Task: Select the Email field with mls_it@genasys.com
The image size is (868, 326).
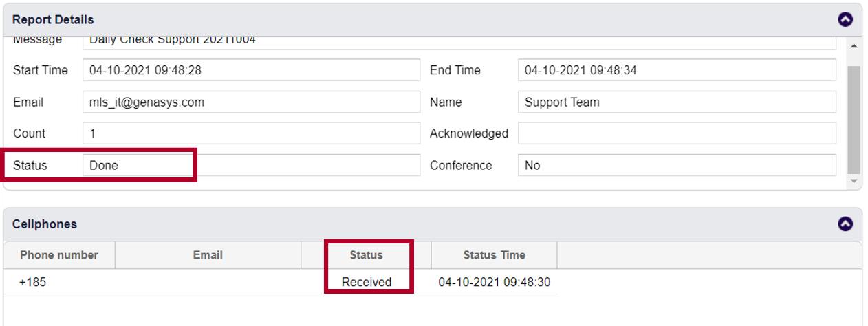Action: click(250, 102)
